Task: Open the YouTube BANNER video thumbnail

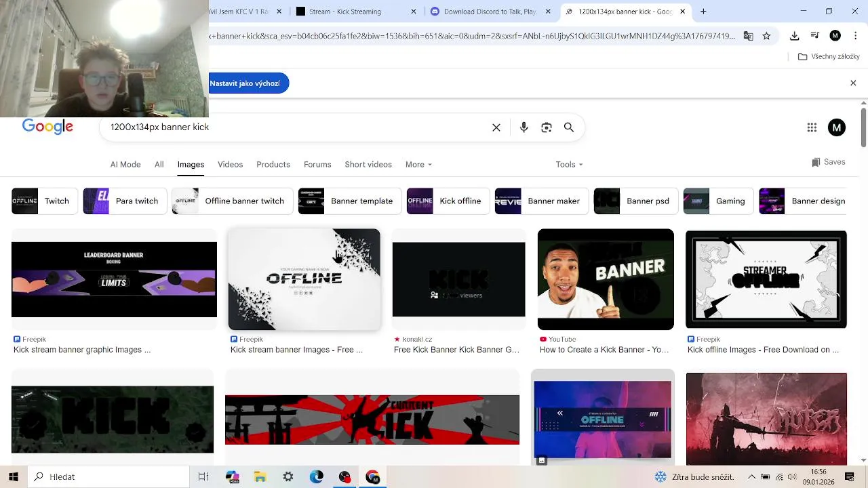Action: click(x=606, y=279)
